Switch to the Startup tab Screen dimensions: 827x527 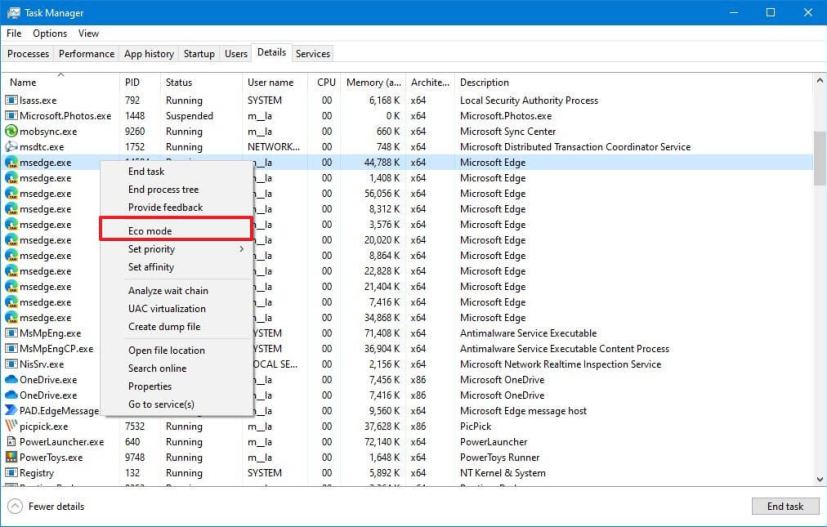click(x=199, y=54)
